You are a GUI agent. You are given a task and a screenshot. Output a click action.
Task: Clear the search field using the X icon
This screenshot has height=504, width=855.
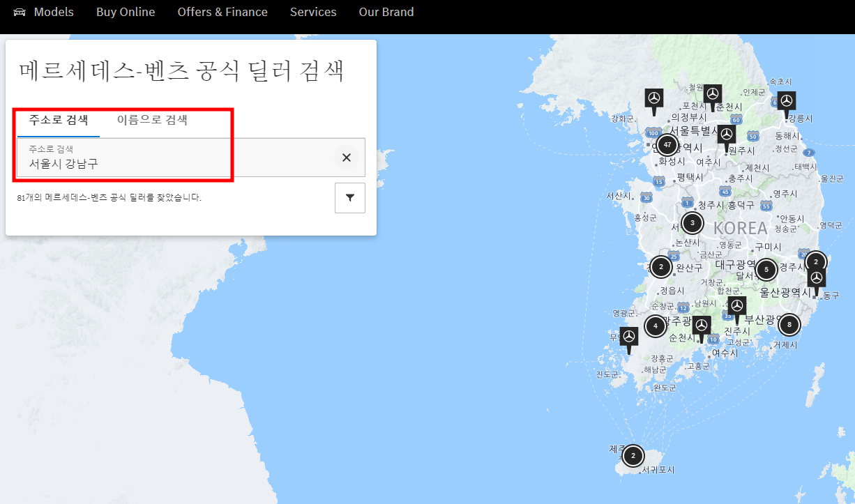pyautogui.click(x=347, y=158)
